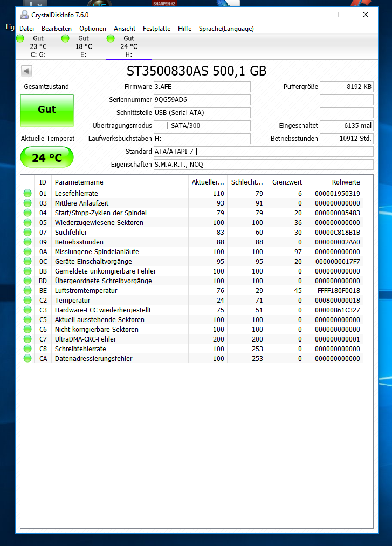
Task: Click raw value 000000002AA0
Action: click(x=338, y=242)
